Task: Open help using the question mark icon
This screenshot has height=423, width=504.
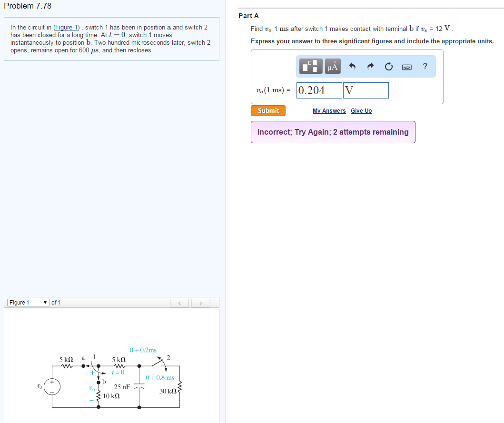Action: coord(425,66)
